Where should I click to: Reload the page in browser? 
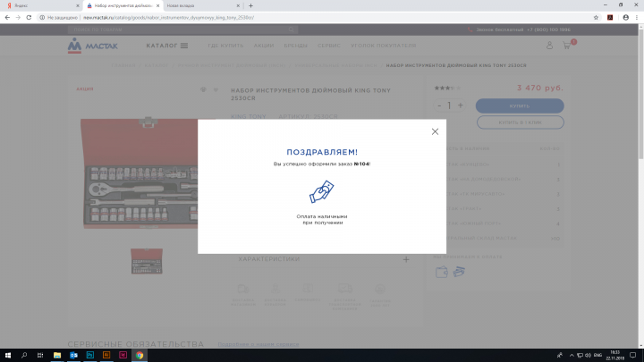point(29,17)
